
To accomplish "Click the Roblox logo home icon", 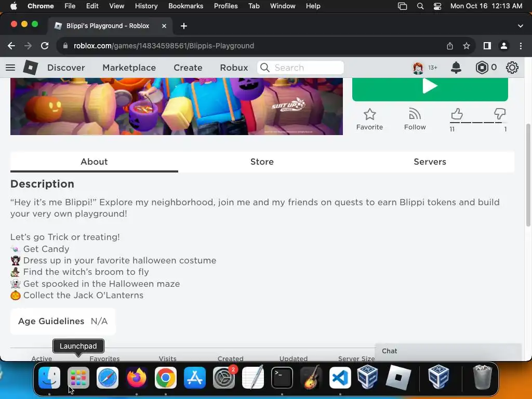I will (31, 68).
